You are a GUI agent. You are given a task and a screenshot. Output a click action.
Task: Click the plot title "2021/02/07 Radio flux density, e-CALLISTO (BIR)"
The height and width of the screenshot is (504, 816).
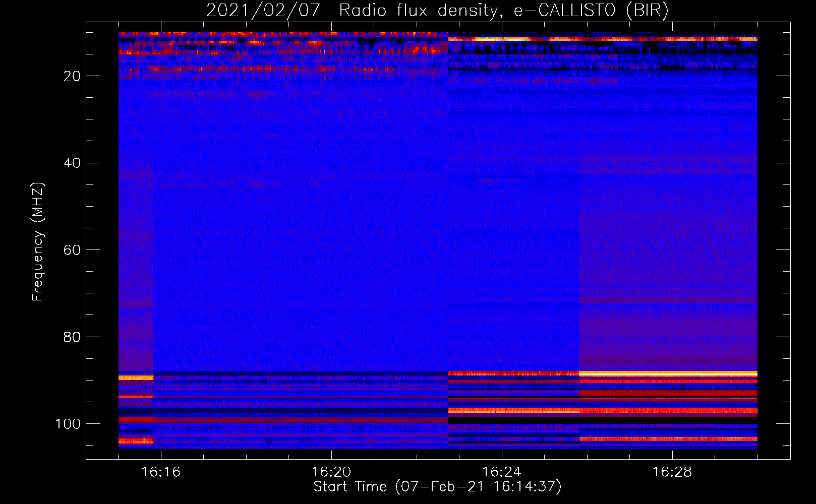click(437, 11)
